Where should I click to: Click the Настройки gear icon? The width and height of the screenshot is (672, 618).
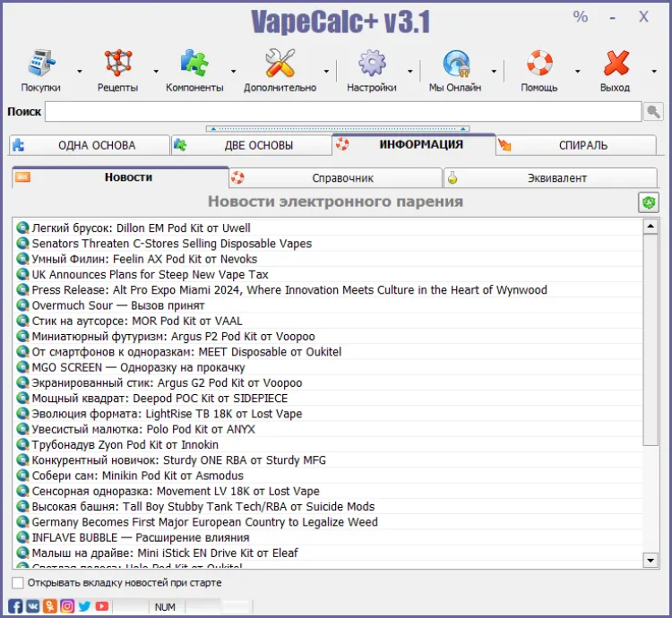(372, 64)
